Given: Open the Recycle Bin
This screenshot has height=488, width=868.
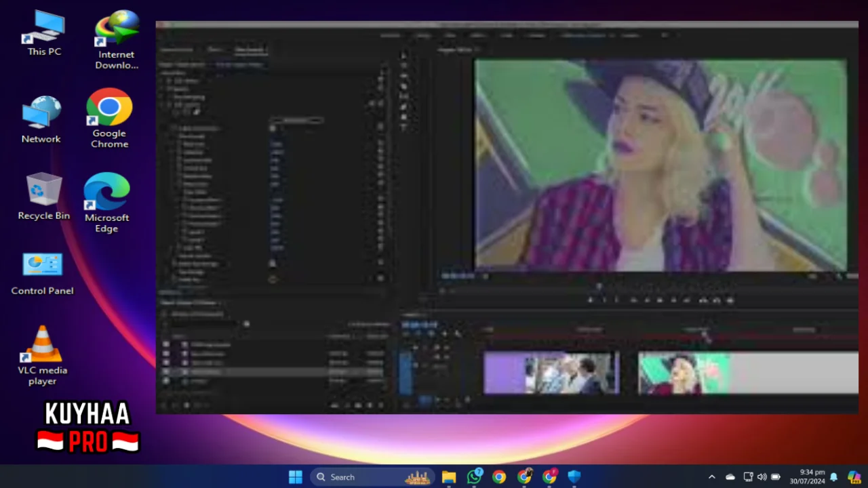Looking at the screenshot, I should click(x=44, y=197).
